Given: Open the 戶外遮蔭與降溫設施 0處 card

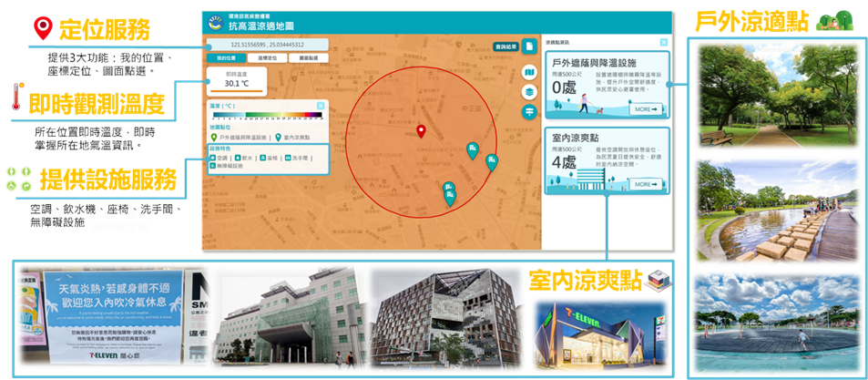Looking at the screenshot, I should tap(608, 85).
